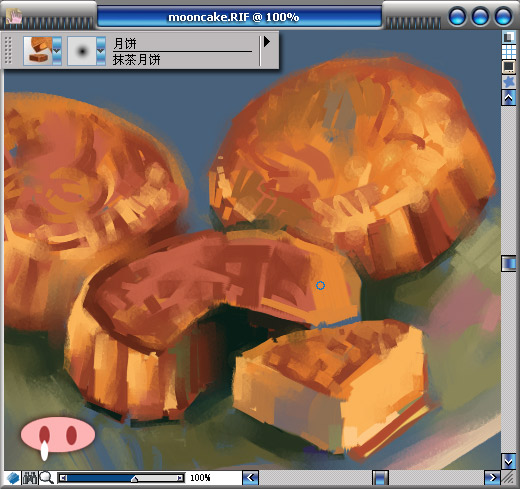Click the blue star impasto icon
This screenshot has width=520, height=489.
pyautogui.click(x=509, y=82)
